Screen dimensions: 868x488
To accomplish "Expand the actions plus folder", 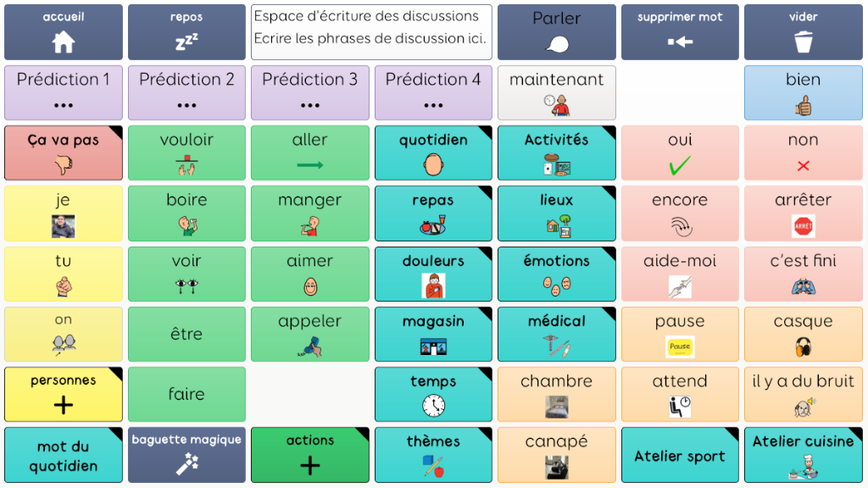I will click(310, 455).
